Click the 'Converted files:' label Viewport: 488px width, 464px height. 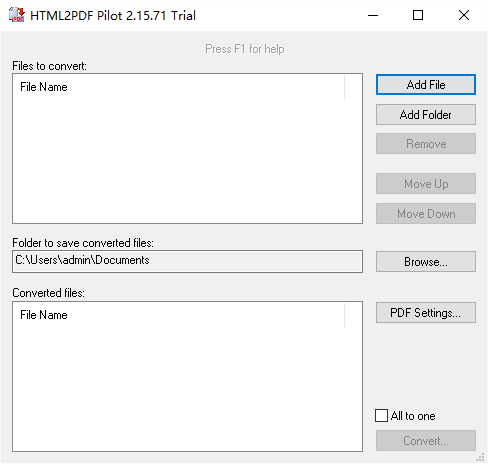coord(48,293)
